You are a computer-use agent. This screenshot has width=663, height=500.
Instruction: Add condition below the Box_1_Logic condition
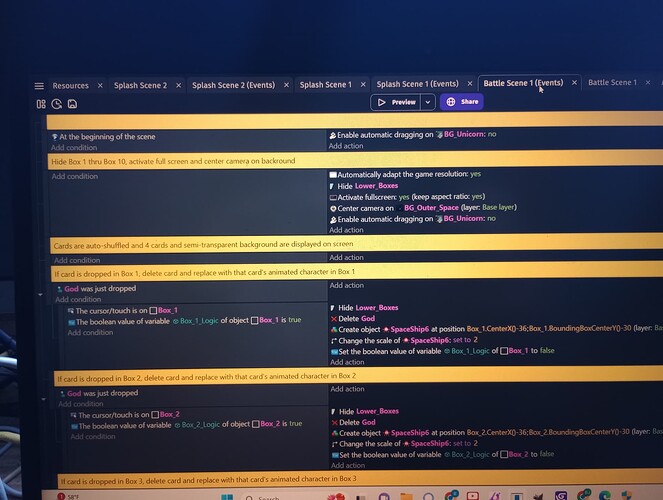click(90, 333)
